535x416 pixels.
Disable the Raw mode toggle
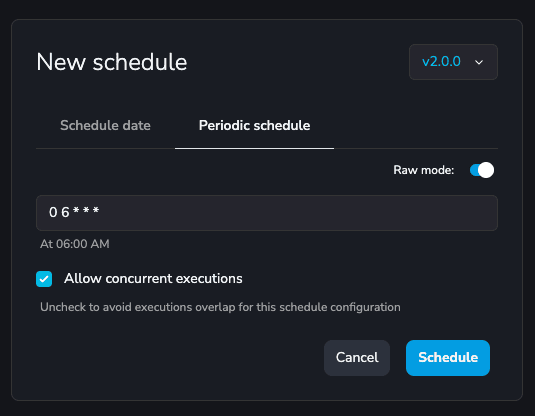(x=482, y=170)
